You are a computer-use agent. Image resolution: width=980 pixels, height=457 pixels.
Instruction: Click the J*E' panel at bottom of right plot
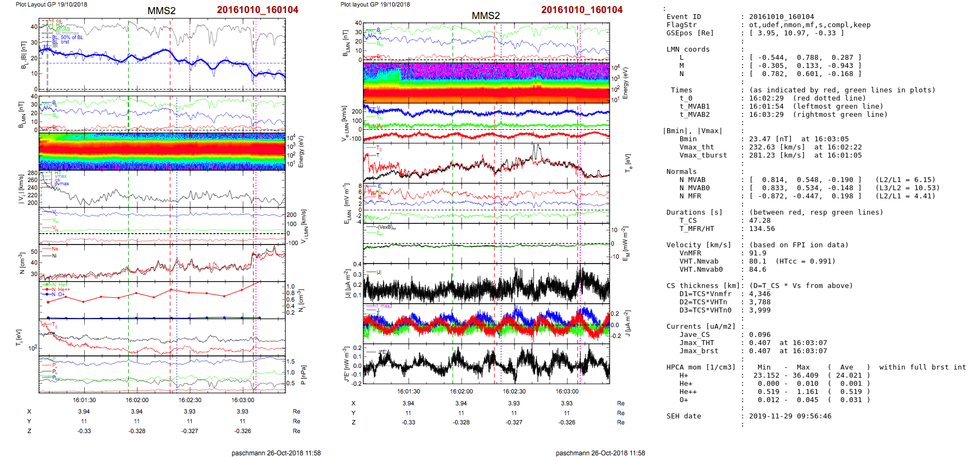[486, 364]
